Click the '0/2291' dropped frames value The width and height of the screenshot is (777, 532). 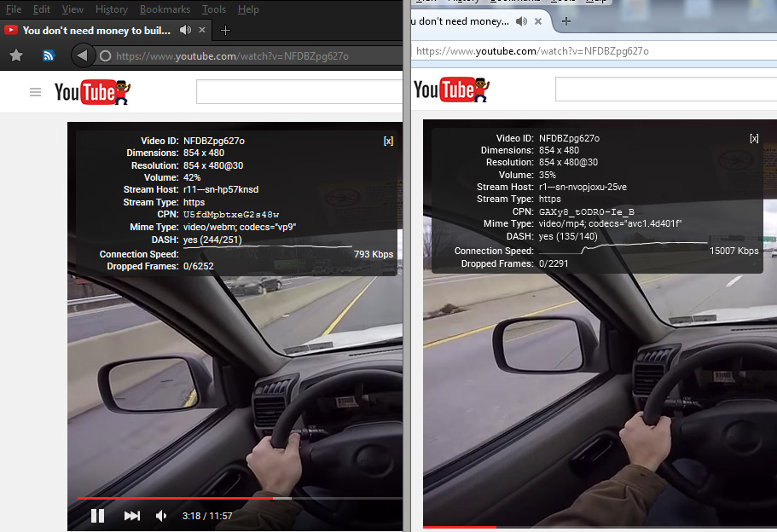click(554, 264)
